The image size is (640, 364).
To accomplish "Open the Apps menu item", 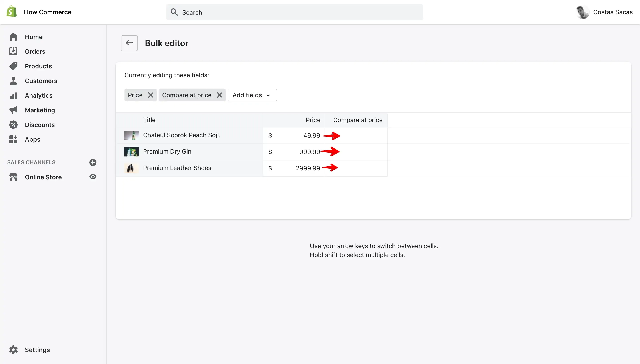I will click(x=32, y=140).
